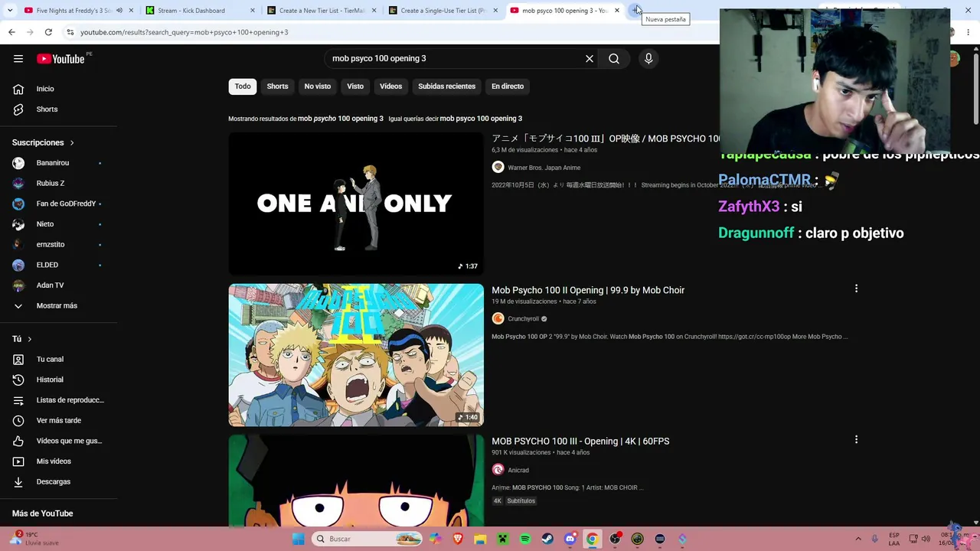Viewport: 980px width, 551px height.
Task: Open the Fan de GoDFreddY subscription
Action: [x=58, y=204]
